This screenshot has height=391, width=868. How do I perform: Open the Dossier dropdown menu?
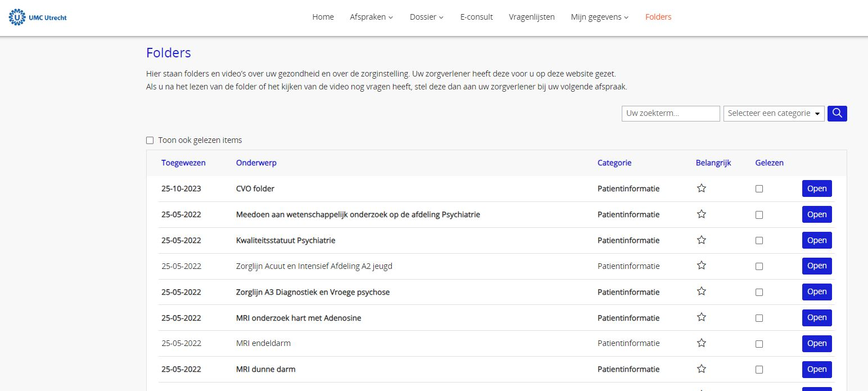click(426, 17)
